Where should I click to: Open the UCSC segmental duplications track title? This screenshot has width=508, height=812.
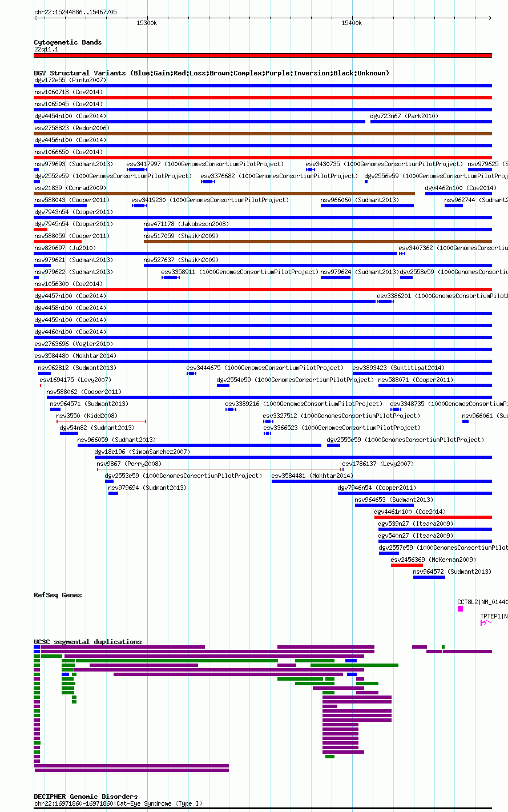[x=88, y=642]
